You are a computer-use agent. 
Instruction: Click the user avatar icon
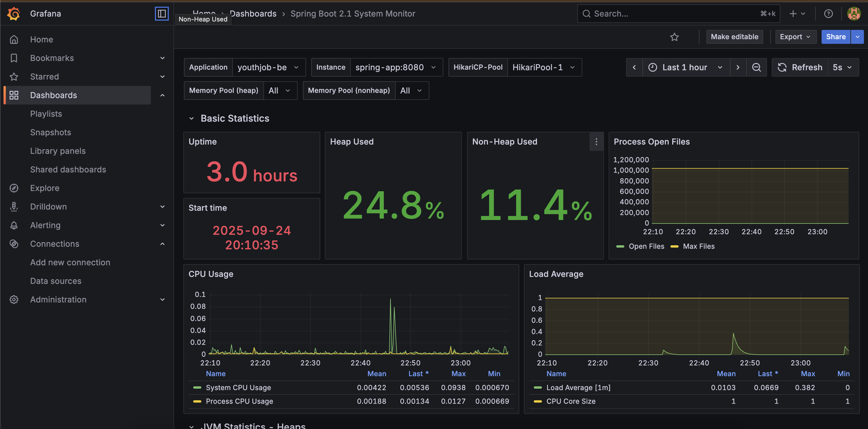853,14
